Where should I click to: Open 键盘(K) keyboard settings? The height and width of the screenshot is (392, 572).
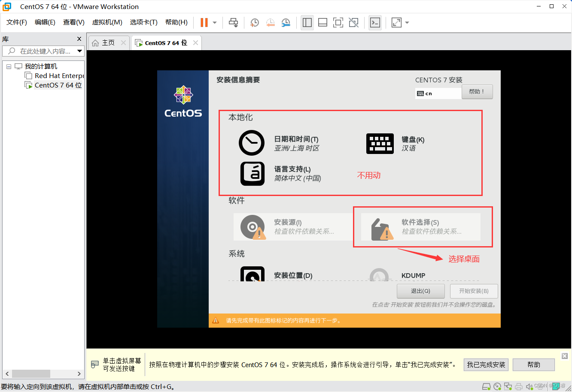click(396, 144)
